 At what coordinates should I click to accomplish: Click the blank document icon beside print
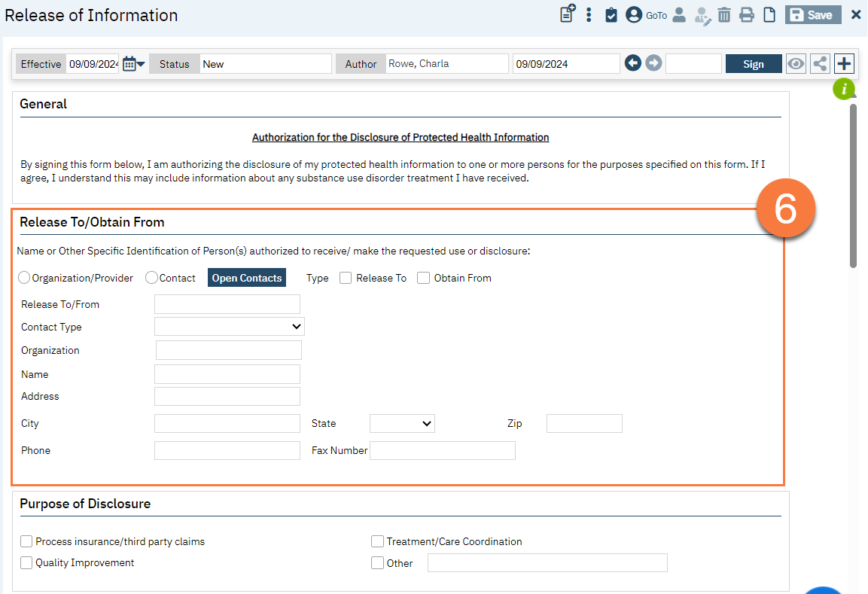pyautogui.click(x=769, y=14)
